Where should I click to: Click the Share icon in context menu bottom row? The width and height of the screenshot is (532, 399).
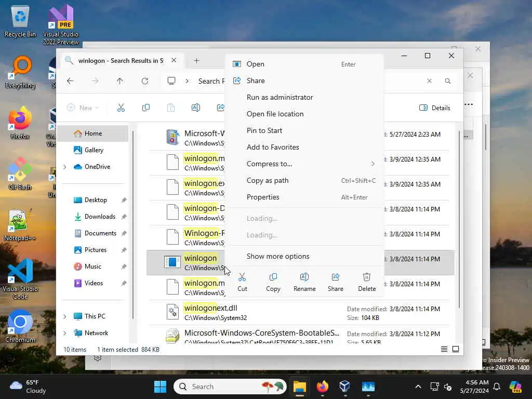pos(336,277)
